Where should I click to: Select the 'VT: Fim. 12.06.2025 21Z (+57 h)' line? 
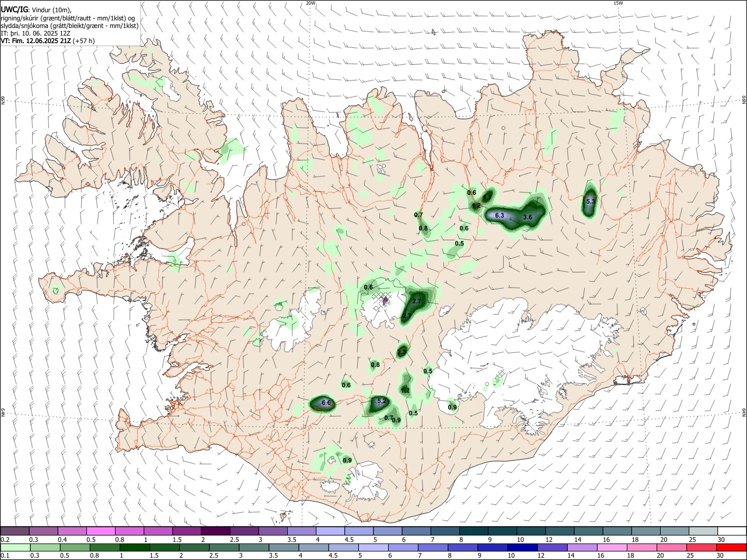click(x=48, y=41)
